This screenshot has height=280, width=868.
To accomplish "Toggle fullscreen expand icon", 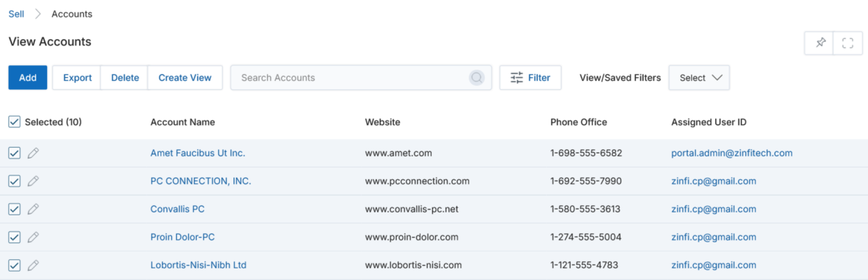I will click(x=847, y=43).
